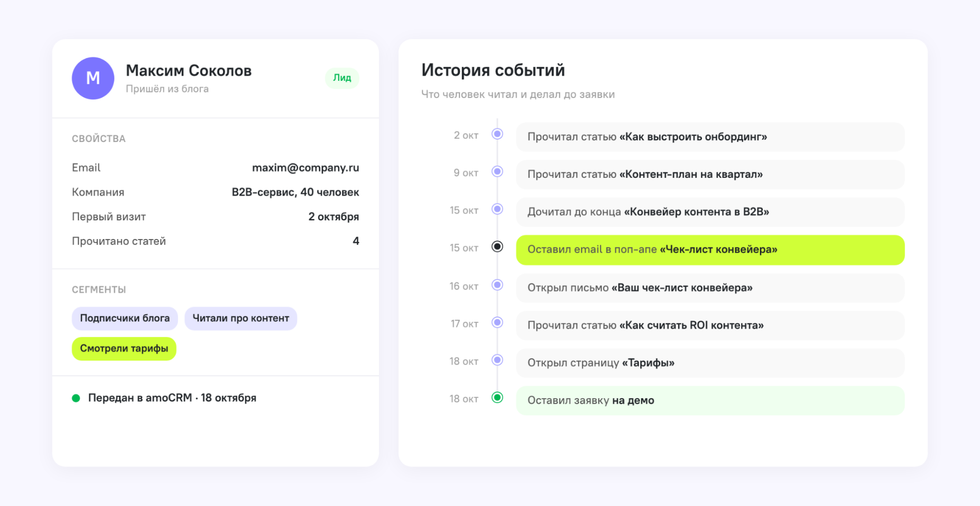Image resolution: width=980 pixels, height=506 pixels.
Task: Open event 'Открыл страницу «Тарифы»'
Action: pyautogui.click(x=710, y=363)
